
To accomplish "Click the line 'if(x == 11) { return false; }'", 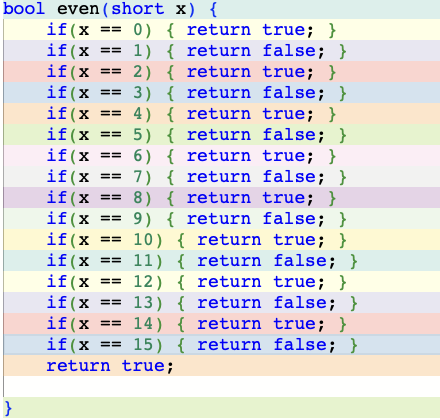I will coord(221,261).
